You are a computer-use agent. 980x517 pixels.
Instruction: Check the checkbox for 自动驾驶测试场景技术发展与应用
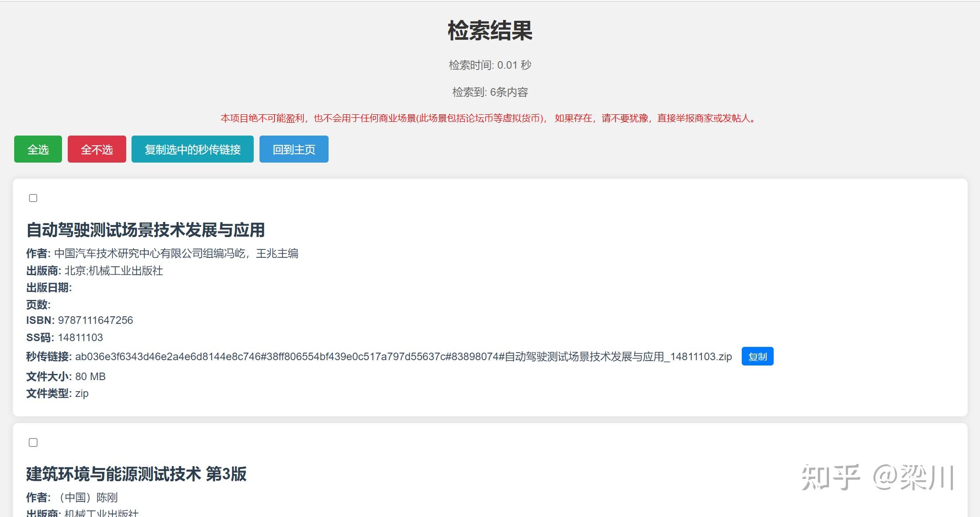tap(32, 198)
